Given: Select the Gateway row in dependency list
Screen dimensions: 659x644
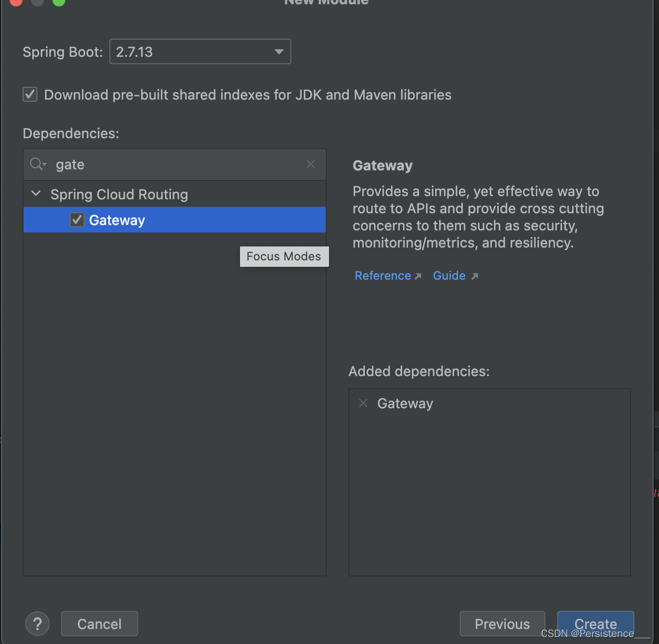Looking at the screenshot, I should click(x=175, y=220).
